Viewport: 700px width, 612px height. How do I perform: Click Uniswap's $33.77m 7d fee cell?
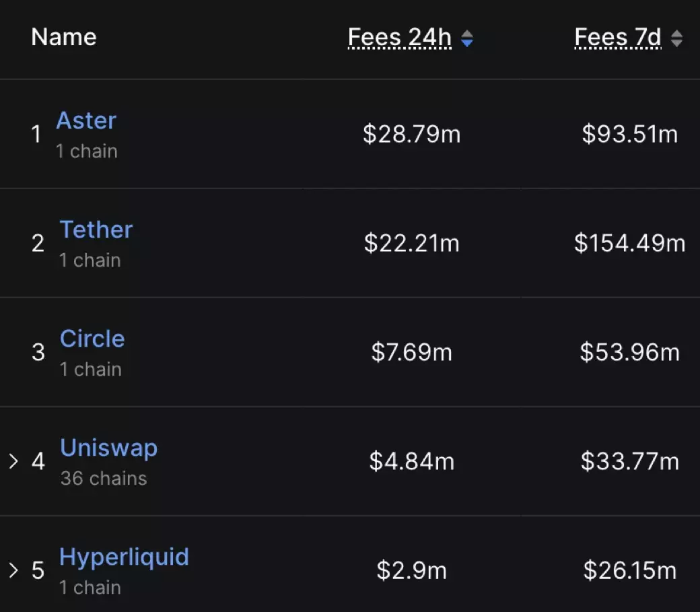629,461
